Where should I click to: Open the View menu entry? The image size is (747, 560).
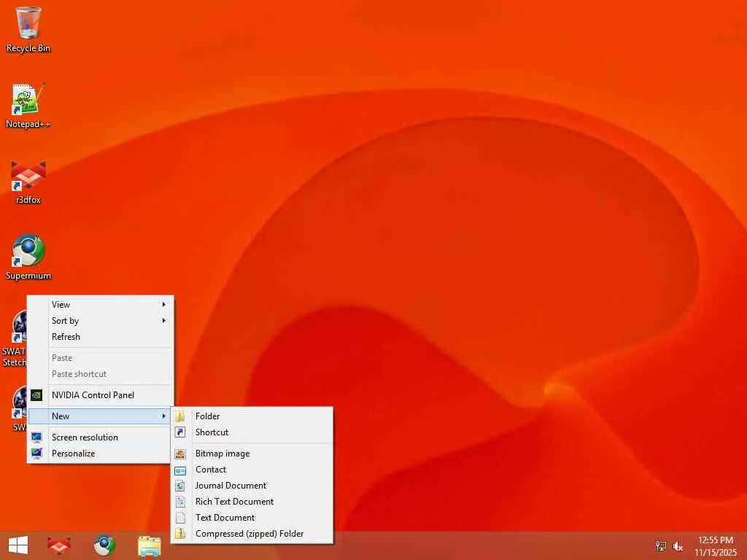(x=99, y=304)
